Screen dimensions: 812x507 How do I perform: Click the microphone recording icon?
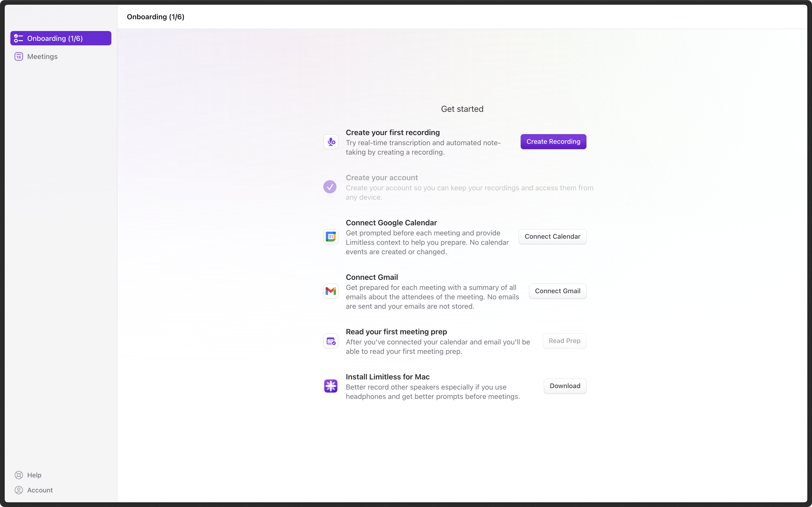click(x=331, y=142)
